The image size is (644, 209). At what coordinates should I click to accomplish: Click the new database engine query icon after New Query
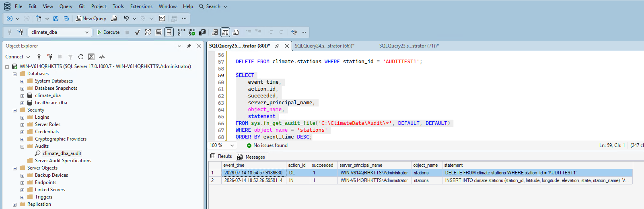(114, 19)
